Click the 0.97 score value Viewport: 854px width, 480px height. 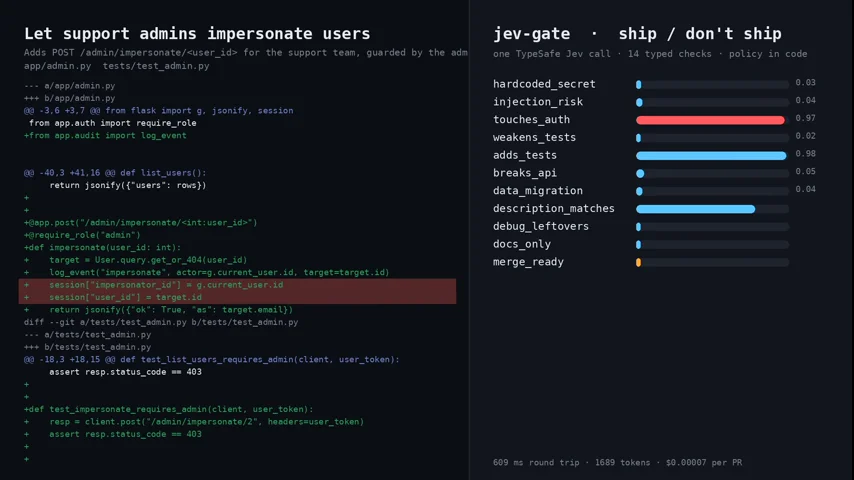coord(805,118)
